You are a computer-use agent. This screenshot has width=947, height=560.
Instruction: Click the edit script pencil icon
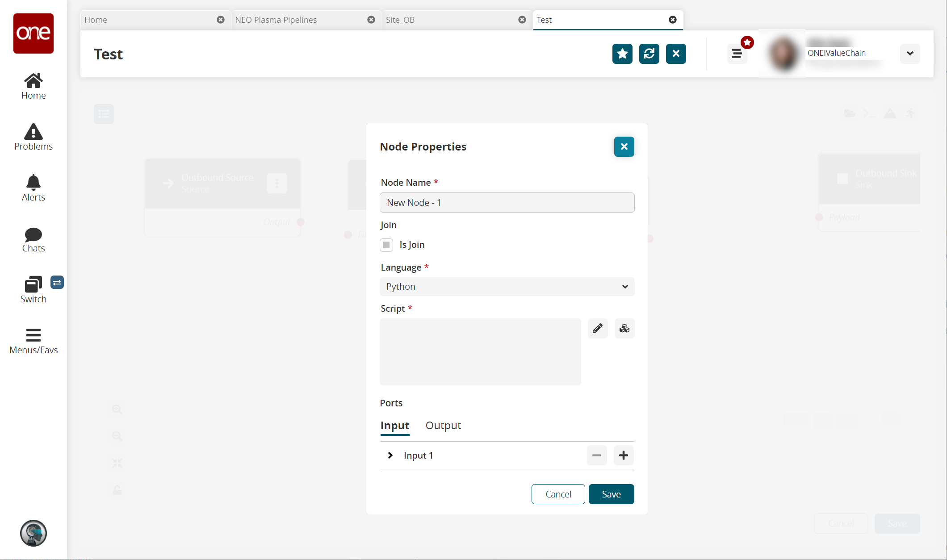598,327
